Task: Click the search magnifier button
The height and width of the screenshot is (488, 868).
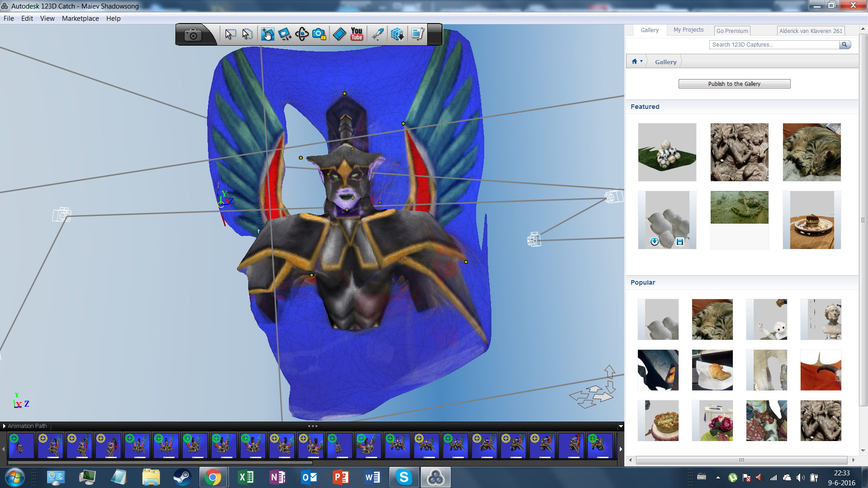Action: point(844,45)
